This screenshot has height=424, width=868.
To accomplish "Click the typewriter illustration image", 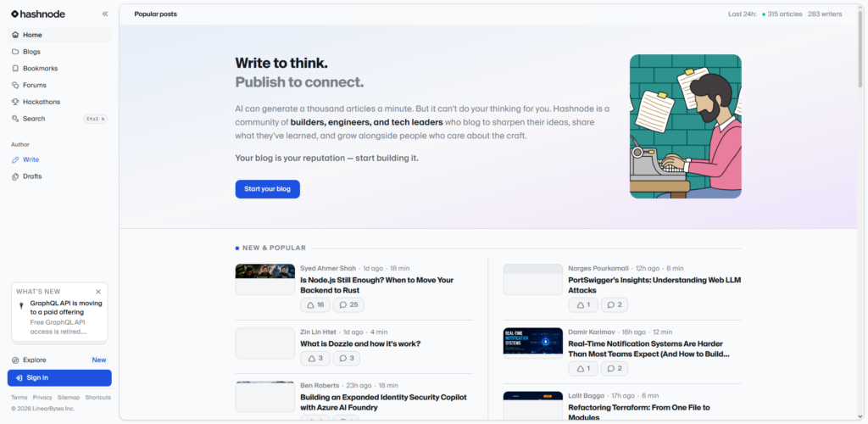I will 685,126.
